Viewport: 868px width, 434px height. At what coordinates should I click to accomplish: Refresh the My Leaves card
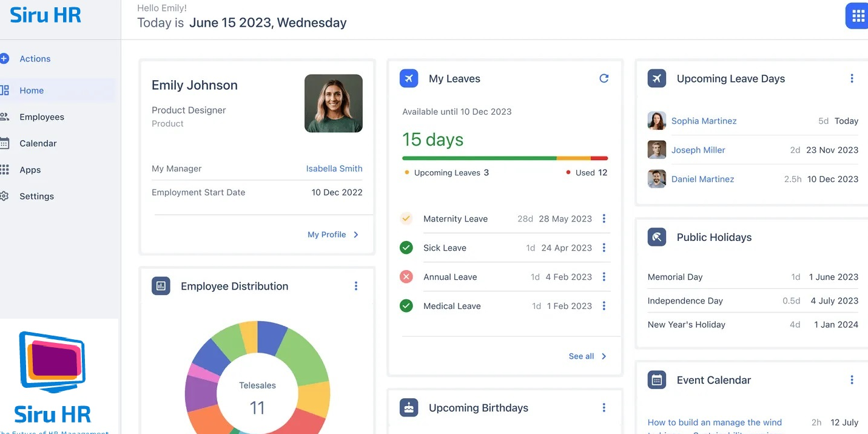(x=604, y=78)
